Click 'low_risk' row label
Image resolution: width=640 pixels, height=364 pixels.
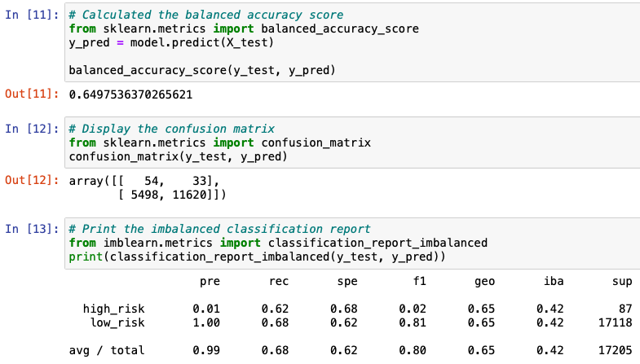[117, 322]
